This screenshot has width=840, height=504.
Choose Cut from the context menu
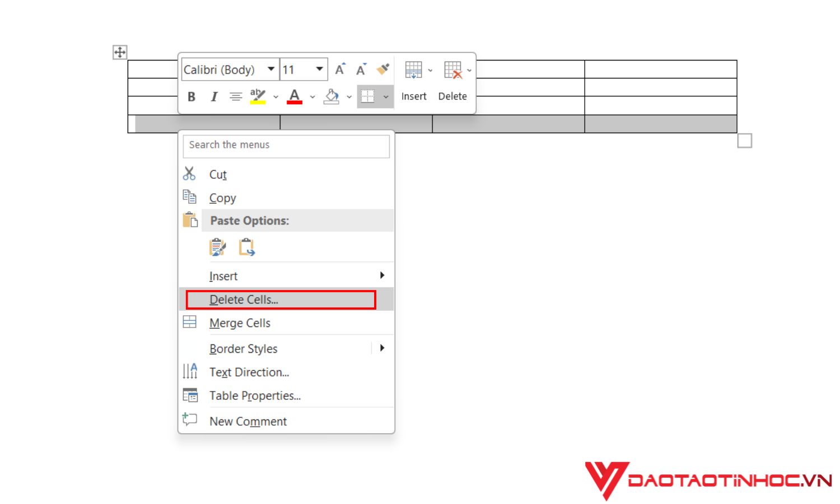pyautogui.click(x=286, y=175)
